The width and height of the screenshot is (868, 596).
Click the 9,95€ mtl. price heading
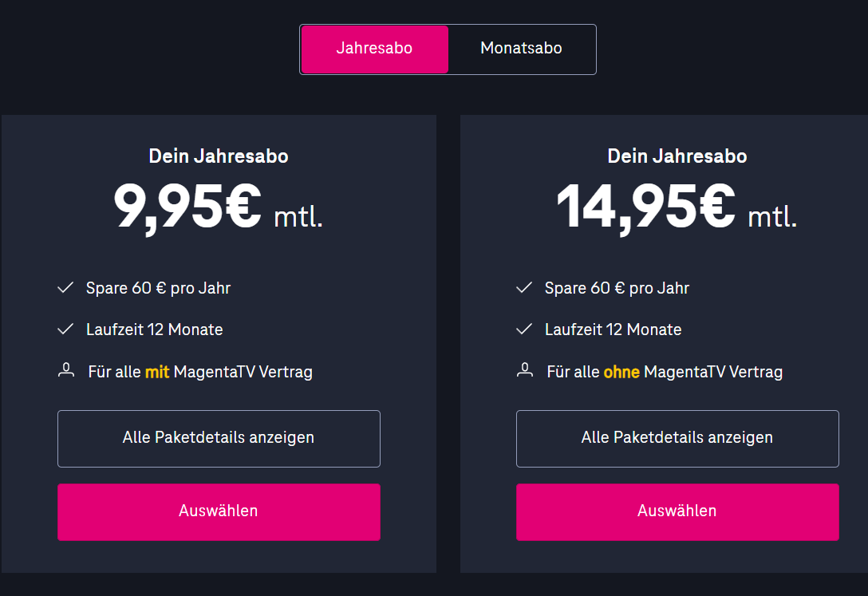click(218, 208)
